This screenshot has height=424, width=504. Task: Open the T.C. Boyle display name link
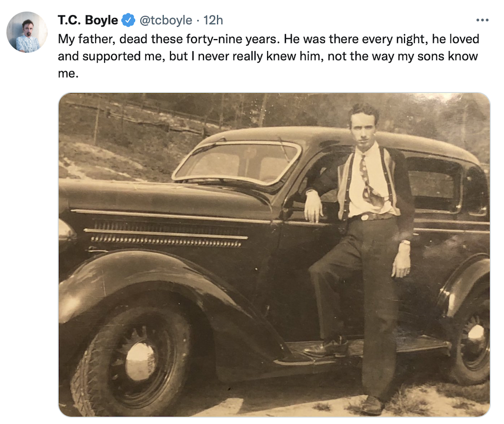coord(88,21)
